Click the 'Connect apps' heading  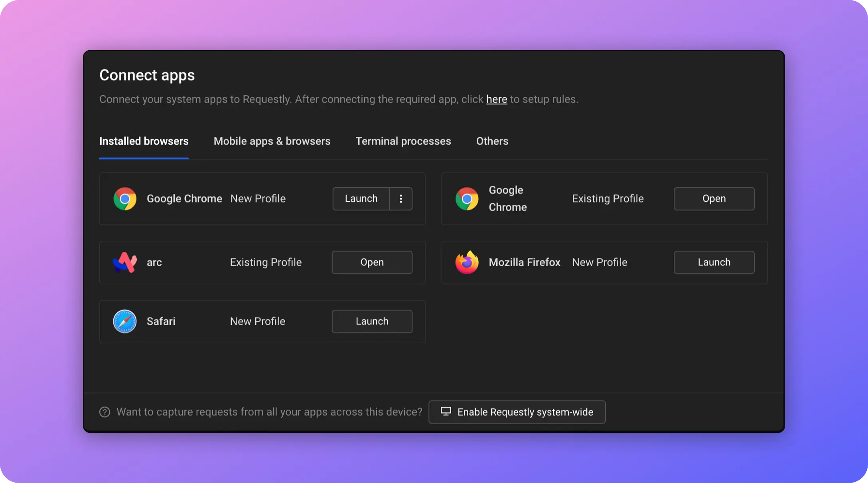pos(147,75)
